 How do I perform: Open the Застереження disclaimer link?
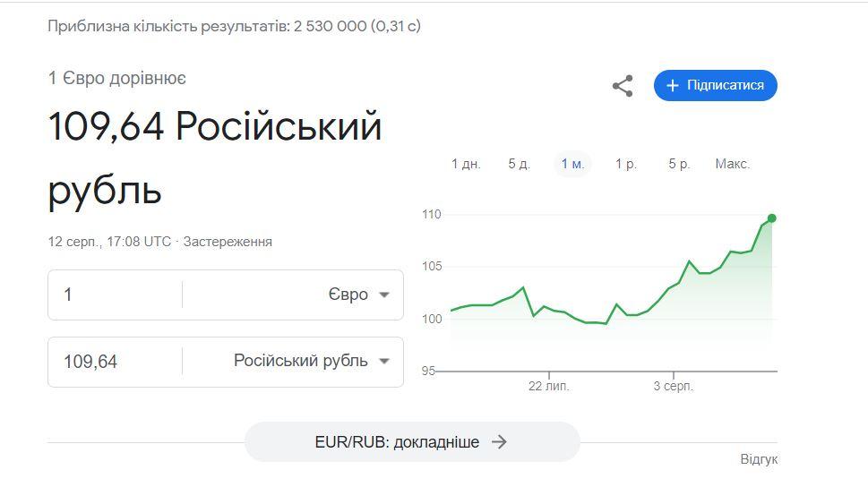pos(228,242)
